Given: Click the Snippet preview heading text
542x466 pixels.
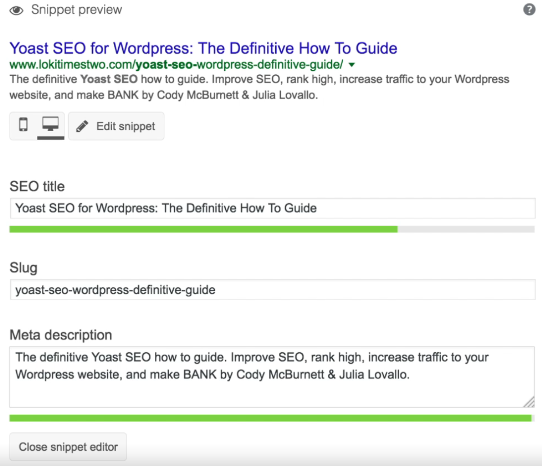Looking at the screenshot, I should tap(76, 10).
